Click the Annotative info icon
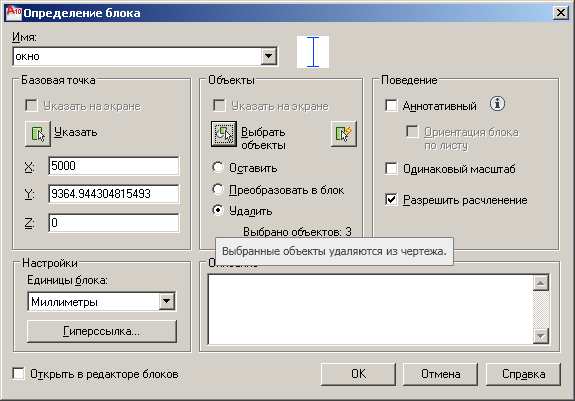 click(x=497, y=104)
